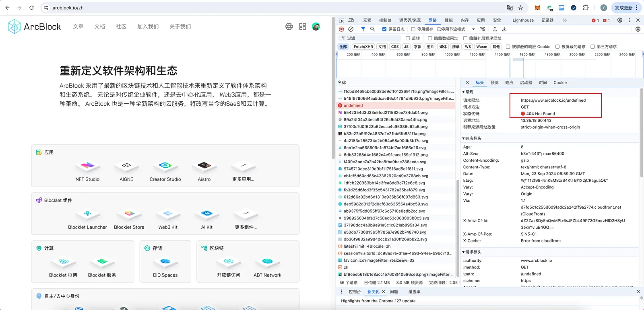Viewport: 644px width, 310px height.
Task: Open the 完成更新 Chrome menu
Action: pos(626,8)
